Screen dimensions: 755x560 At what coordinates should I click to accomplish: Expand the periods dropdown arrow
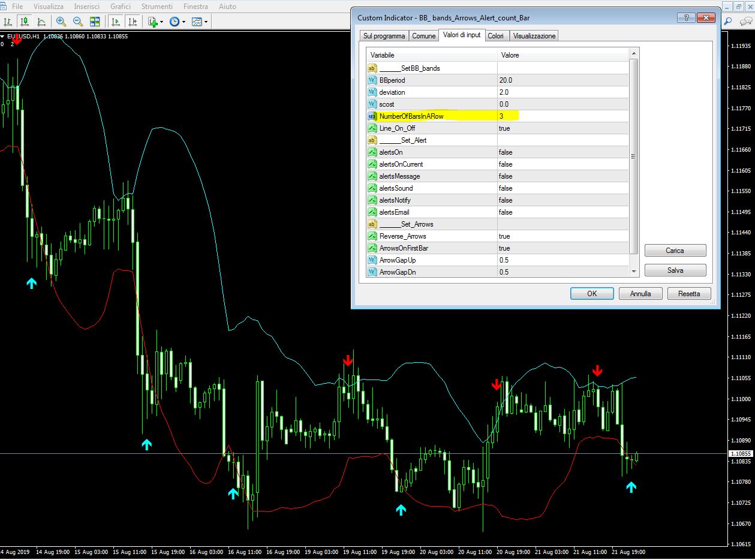[184, 22]
